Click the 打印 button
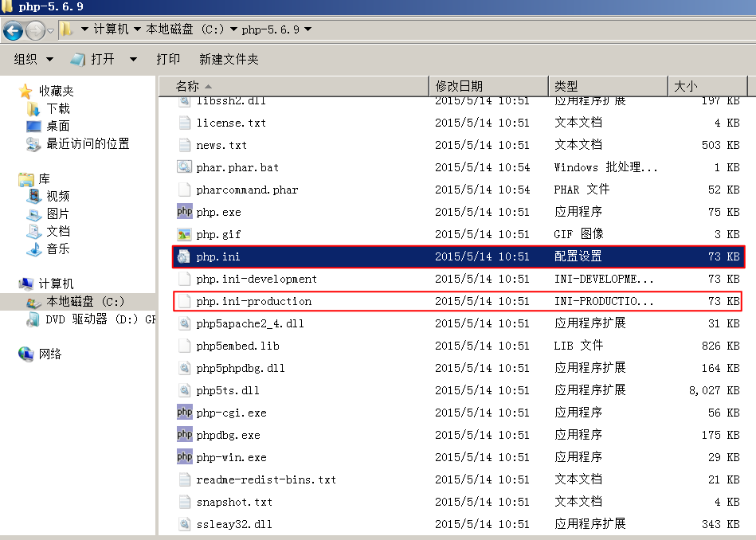756x540 pixels. point(168,59)
